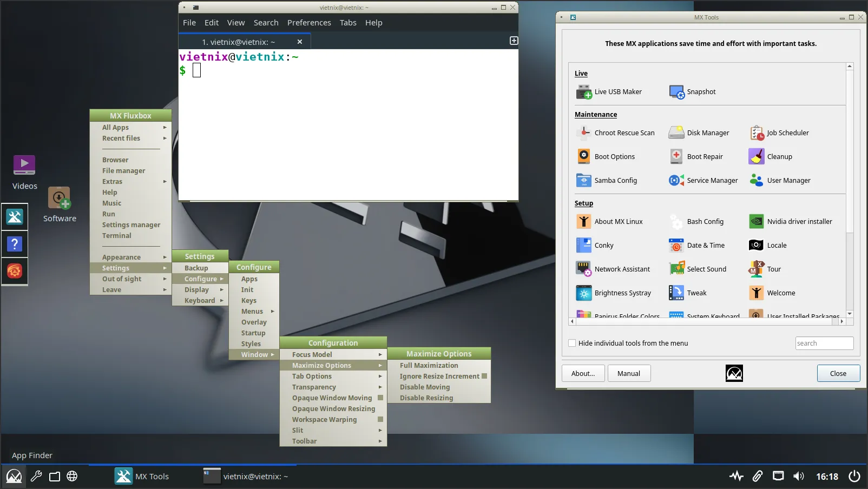Launch Bash Config
This screenshot has width=868, height=489.
(696, 222)
